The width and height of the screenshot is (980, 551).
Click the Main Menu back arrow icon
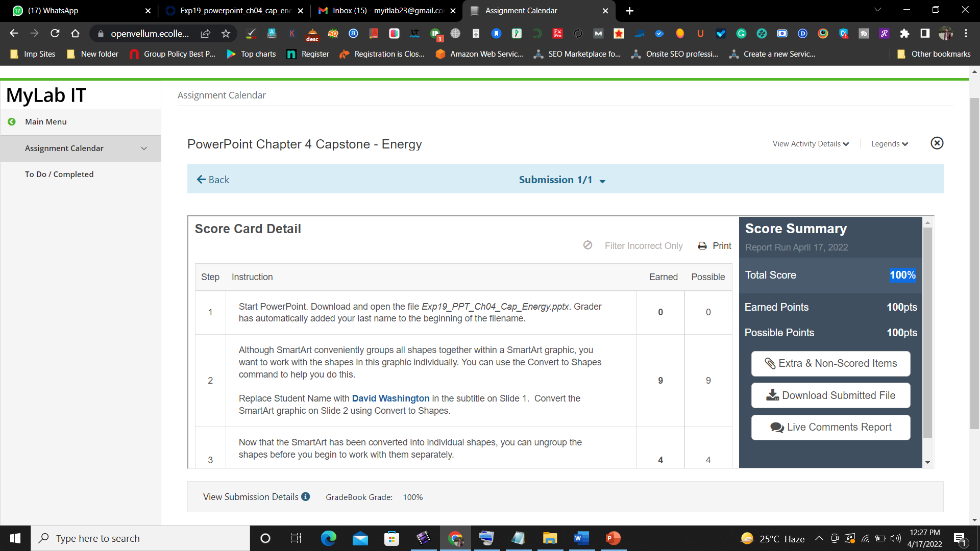pos(12,122)
